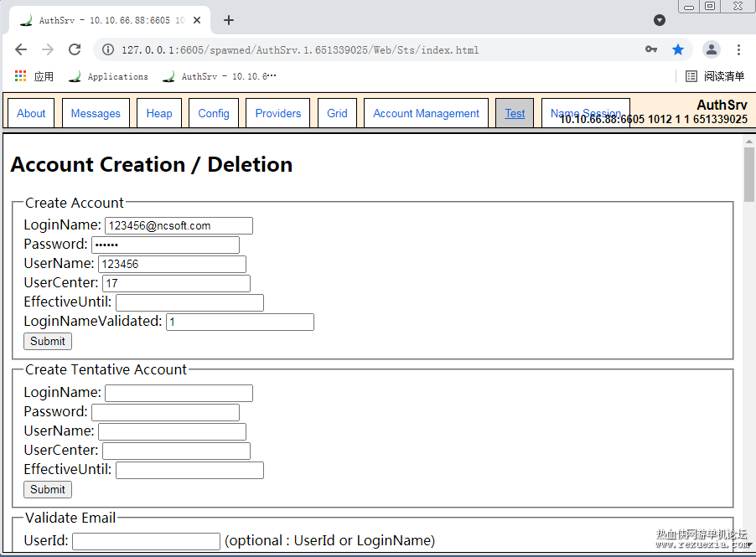Screen dimensions: 756x557
Task: Open the reading list button
Action: click(x=716, y=76)
